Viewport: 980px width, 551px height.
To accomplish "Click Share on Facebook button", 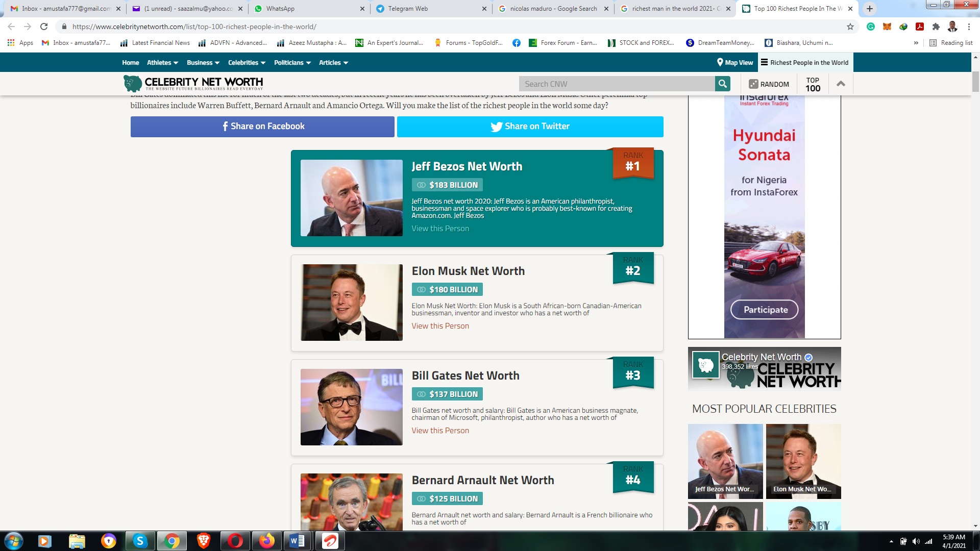I will 262,127.
